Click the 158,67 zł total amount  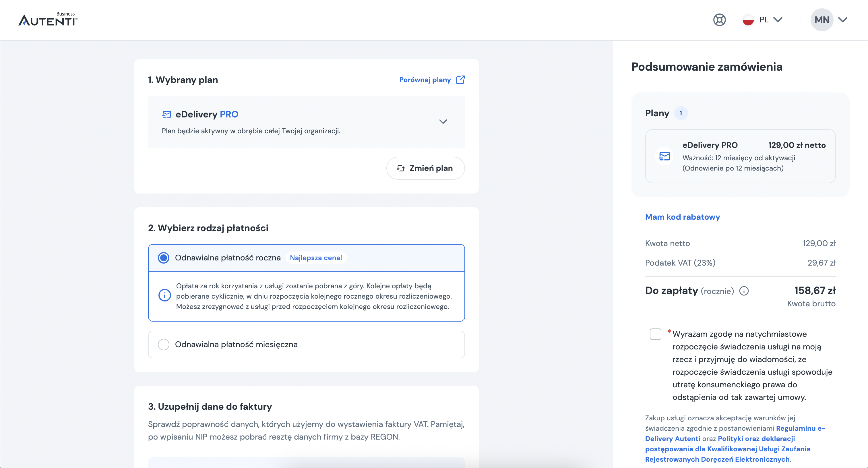(x=815, y=291)
